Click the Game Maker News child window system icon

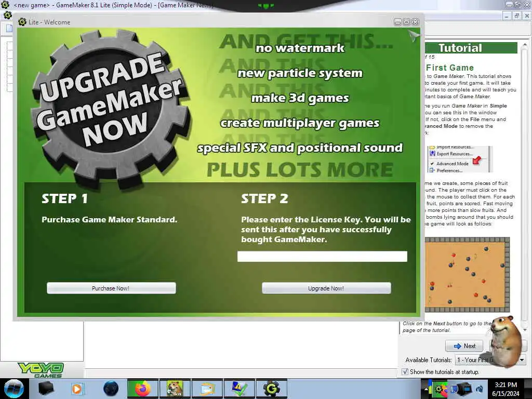[x=7, y=15]
